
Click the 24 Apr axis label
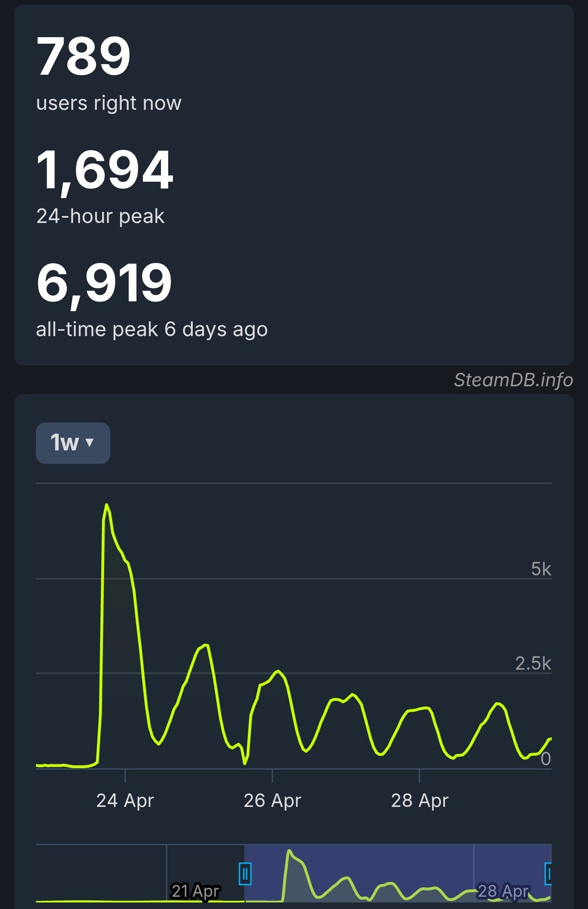click(x=125, y=801)
